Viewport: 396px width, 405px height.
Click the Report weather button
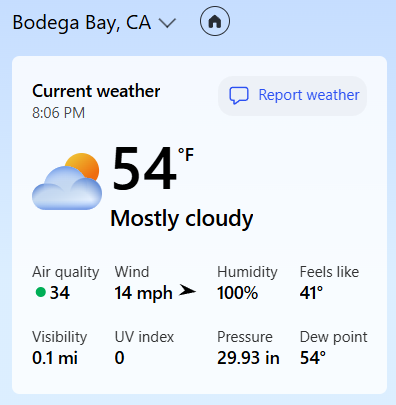point(292,96)
